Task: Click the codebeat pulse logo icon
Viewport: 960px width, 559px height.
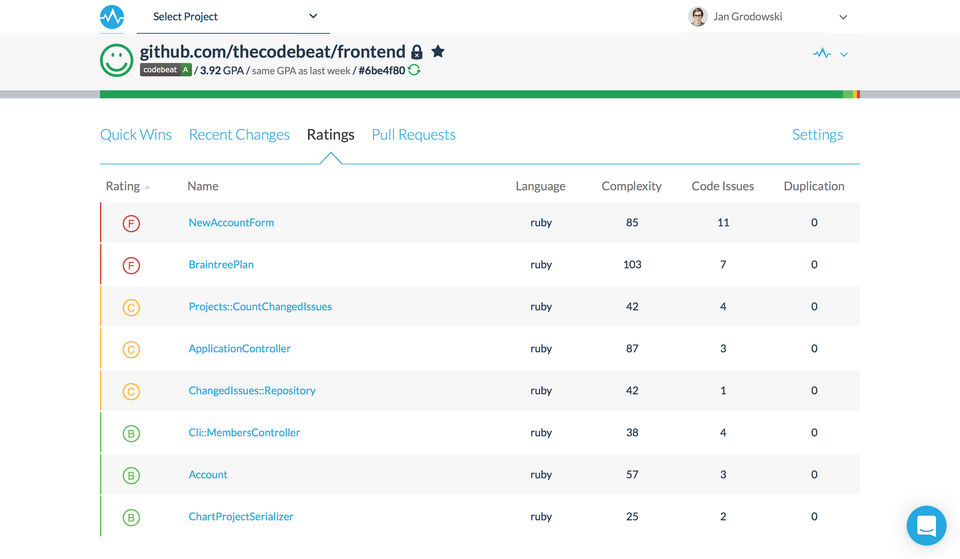Action: (112, 17)
